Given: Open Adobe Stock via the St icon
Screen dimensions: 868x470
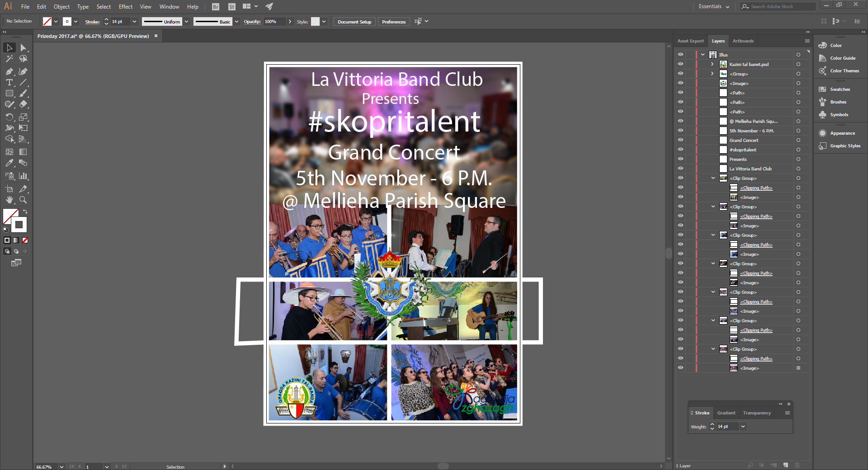Looking at the screenshot, I should tap(231, 7).
